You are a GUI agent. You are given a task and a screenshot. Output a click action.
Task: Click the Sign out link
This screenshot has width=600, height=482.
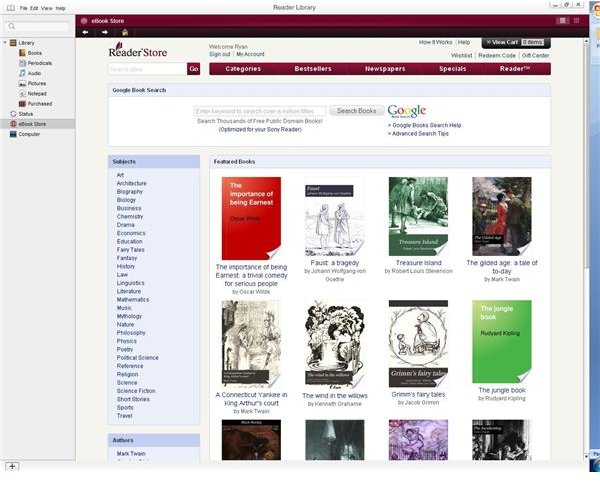220,54
